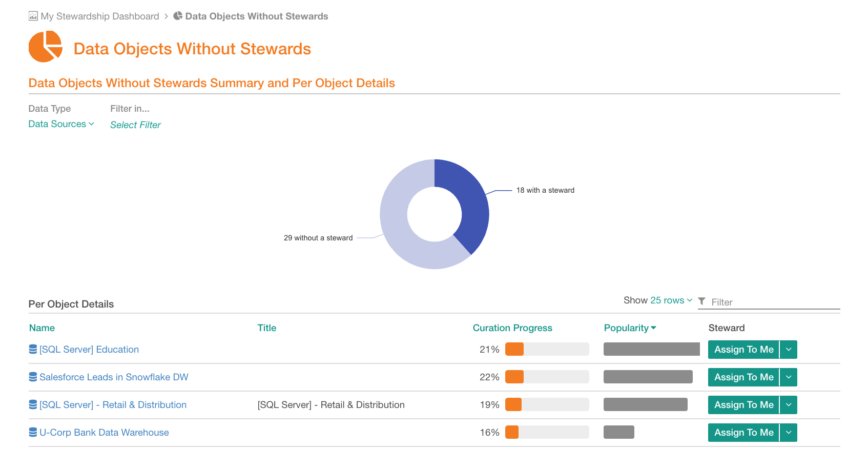Click popularity bar for U-Corp Bank row
Image resolution: width=868 pixels, height=449 pixels.
point(619,433)
